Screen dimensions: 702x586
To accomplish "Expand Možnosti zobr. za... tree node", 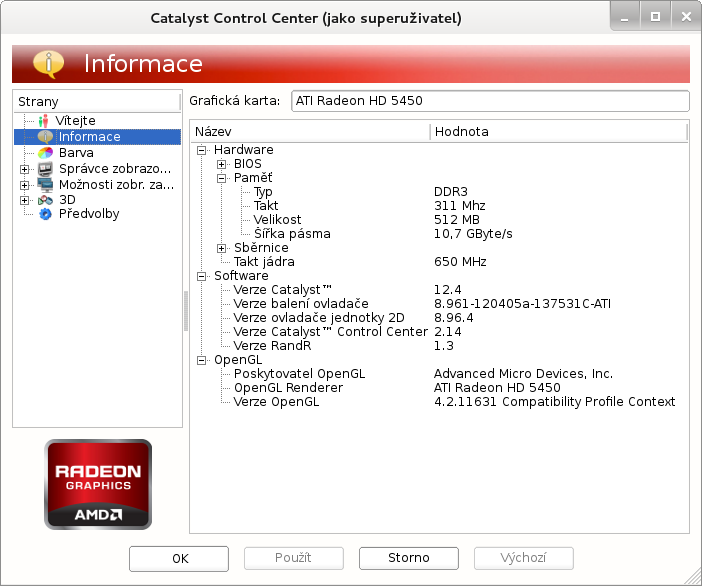I will click(25, 185).
